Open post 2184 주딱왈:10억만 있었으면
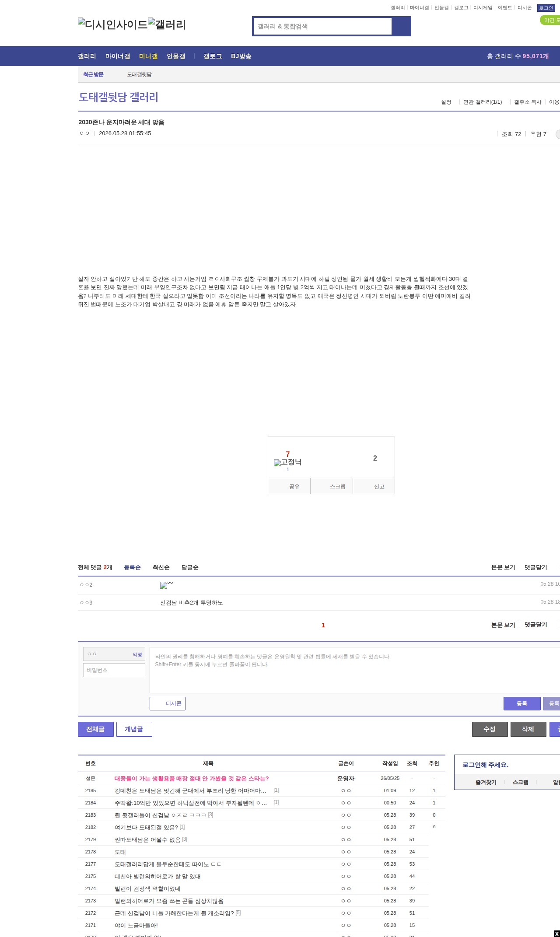The height and width of the screenshot is (937, 560). point(191,803)
